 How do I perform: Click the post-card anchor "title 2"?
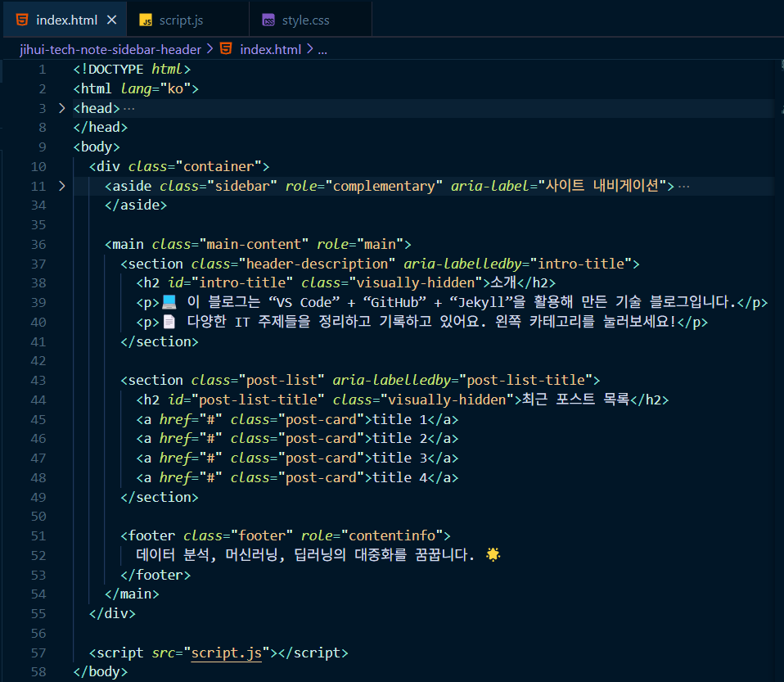(298, 439)
